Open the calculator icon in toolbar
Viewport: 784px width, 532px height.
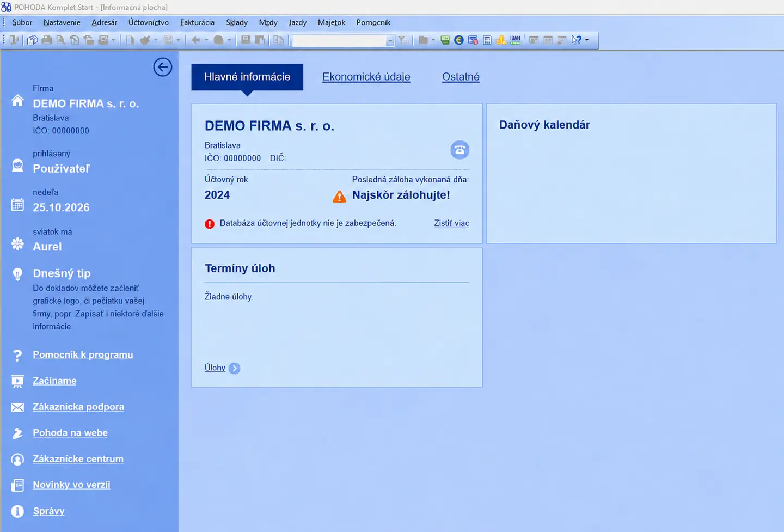487,40
